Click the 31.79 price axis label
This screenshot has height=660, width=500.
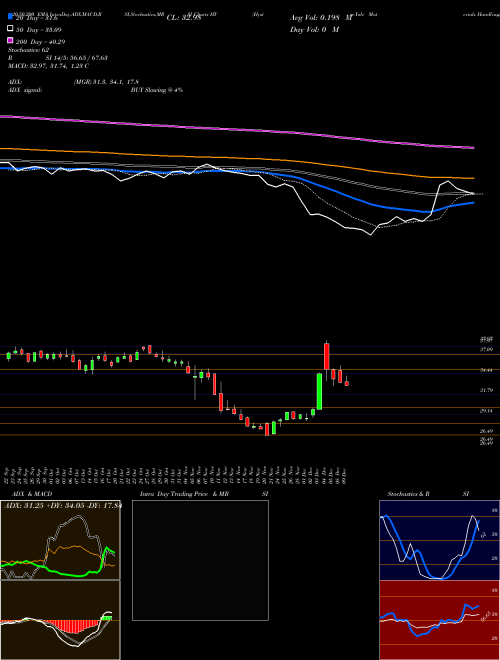pyautogui.click(x=487, y=390)
